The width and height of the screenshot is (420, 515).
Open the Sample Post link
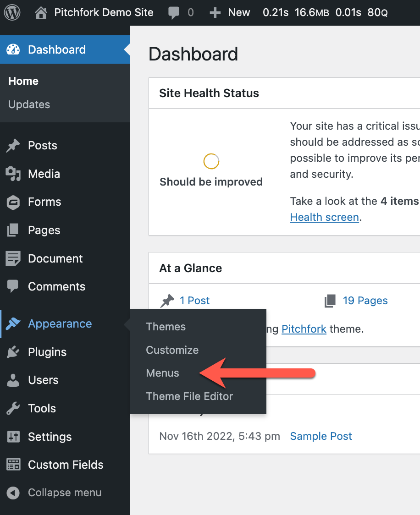point(321,436)
